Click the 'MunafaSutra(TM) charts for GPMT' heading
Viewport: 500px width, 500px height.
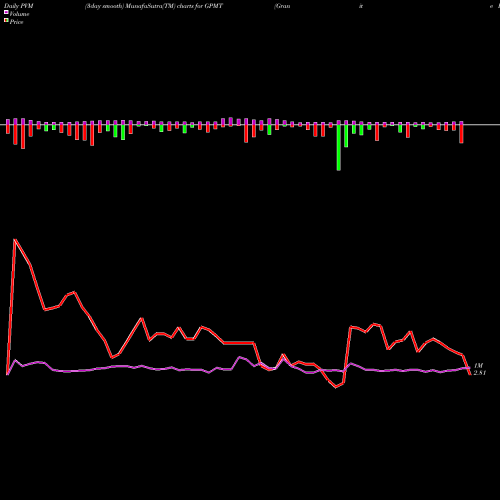(174, 6)
